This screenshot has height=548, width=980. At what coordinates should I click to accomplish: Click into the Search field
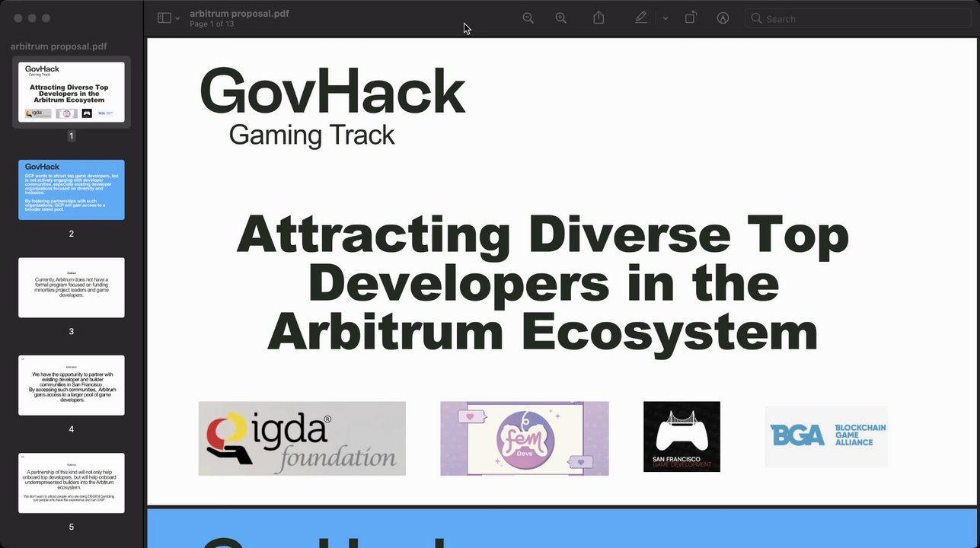pos(857,18)
